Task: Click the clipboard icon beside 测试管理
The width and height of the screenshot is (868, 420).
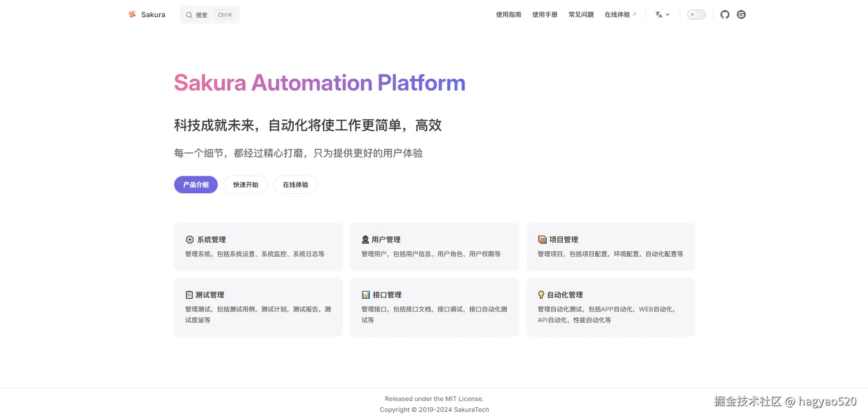Action: point(189,295)
